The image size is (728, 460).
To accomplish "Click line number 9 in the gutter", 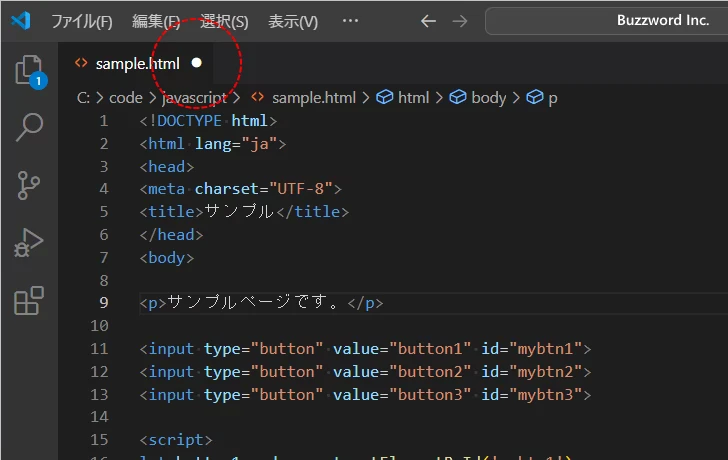I will click(104, 303).
